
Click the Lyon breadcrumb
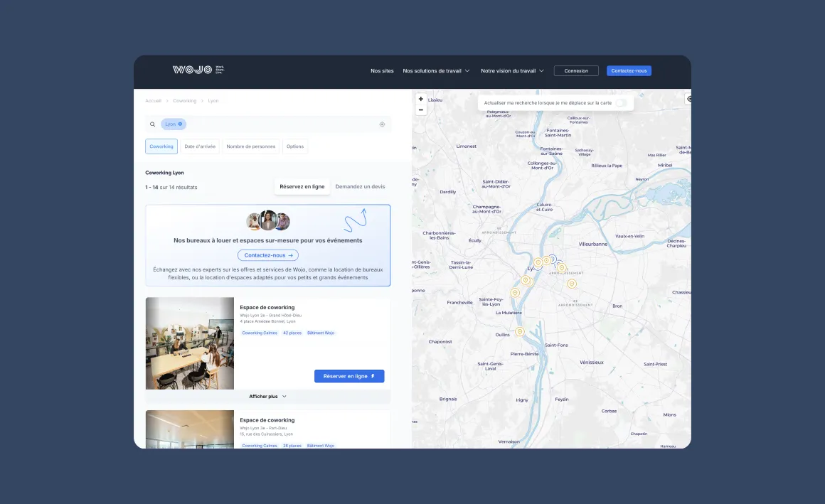(213, 101)
